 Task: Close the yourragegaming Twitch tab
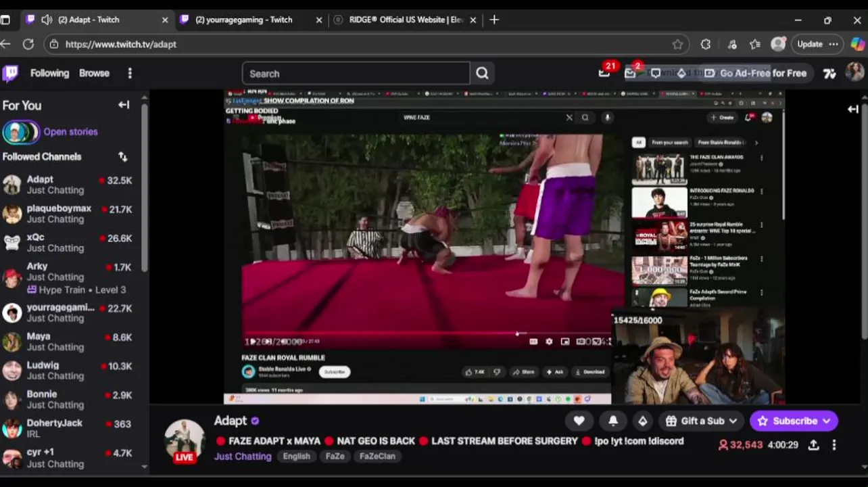click(319, 20)
